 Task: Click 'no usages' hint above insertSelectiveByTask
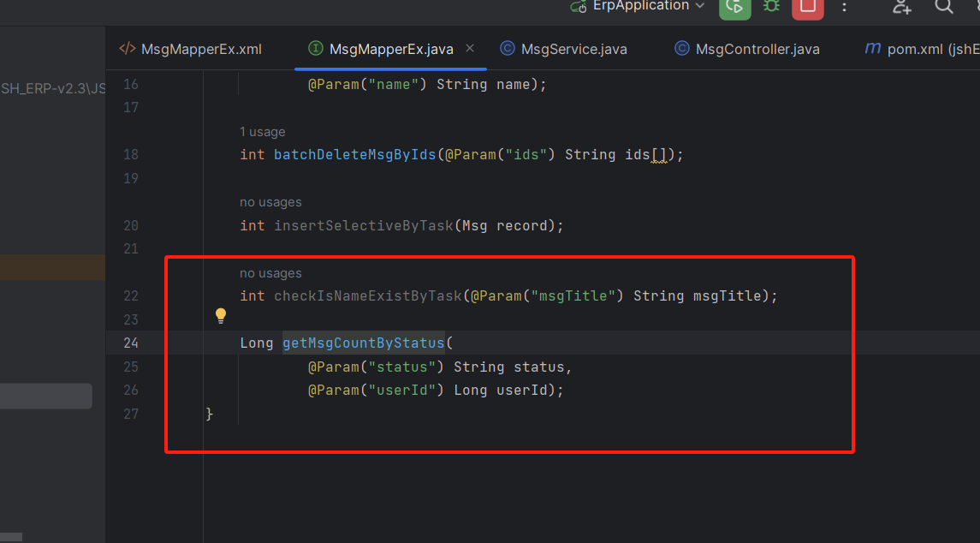[x=270, y=203]
